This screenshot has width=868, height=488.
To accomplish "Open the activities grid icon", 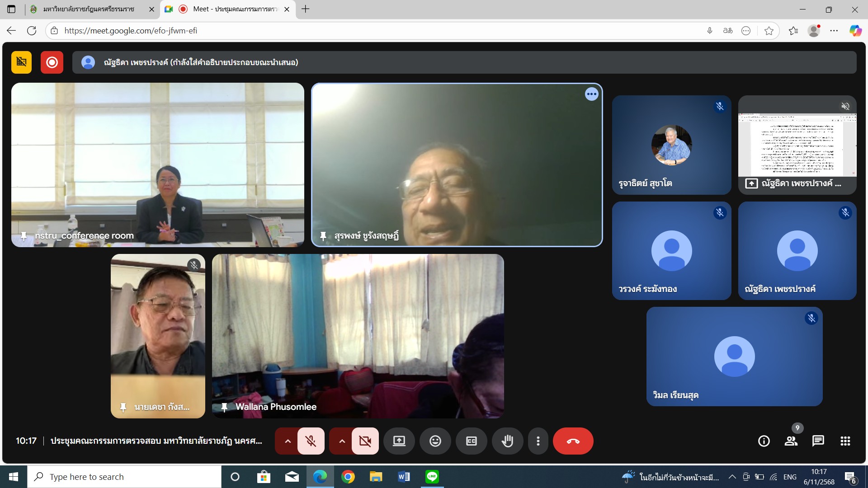I will 845,441.
